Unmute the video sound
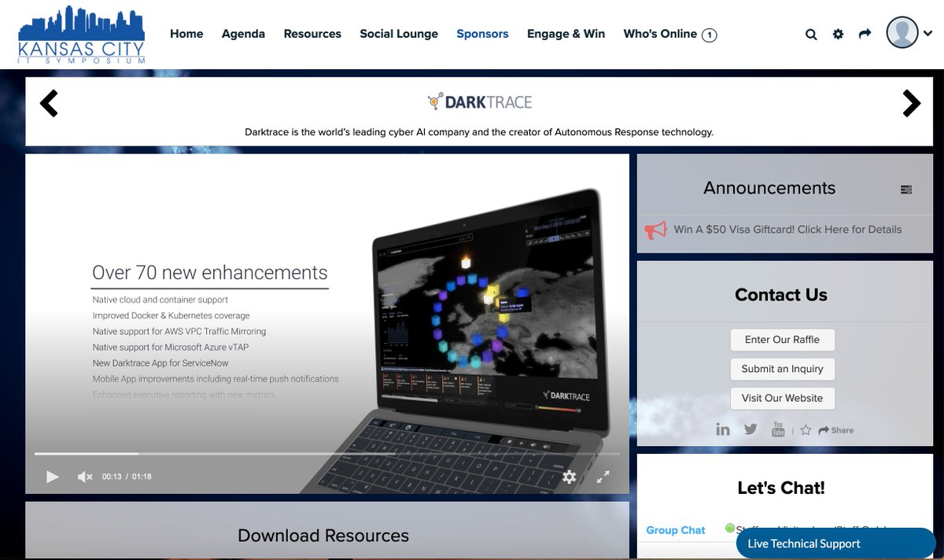The height and width of the screenshot is (560, 944). (x=85, y=477)
